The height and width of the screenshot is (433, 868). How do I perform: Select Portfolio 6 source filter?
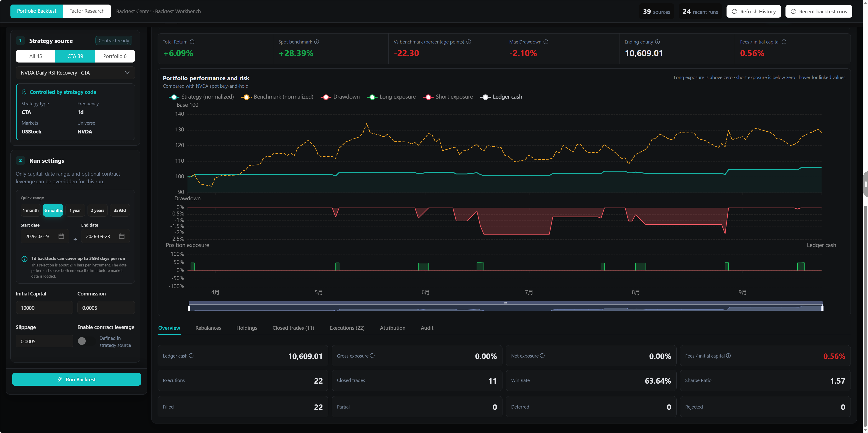(115, 56)
